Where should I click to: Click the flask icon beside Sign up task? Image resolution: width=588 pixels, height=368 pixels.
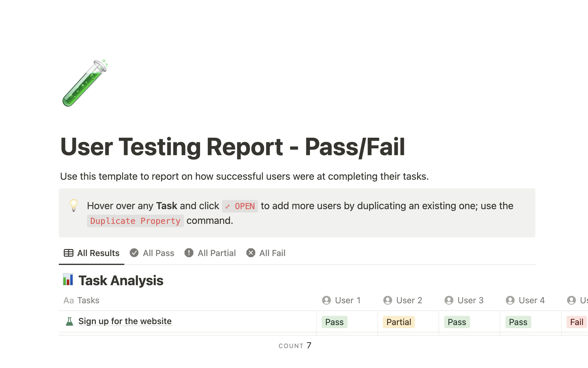click(x=70, y=321)
